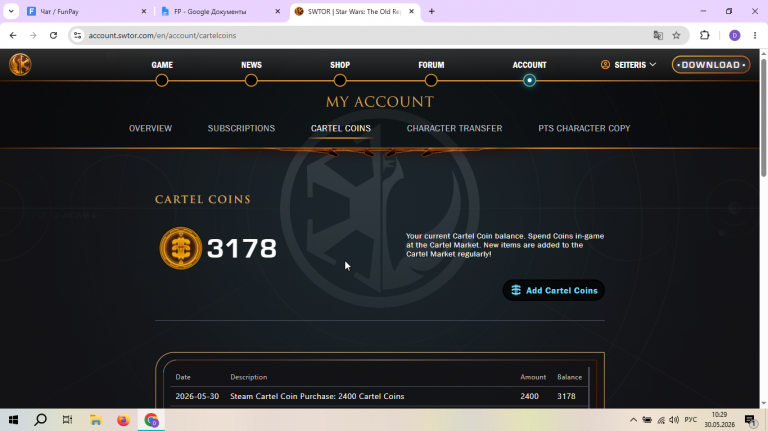
Task: Click the Date column header
Action: (183, 377)
